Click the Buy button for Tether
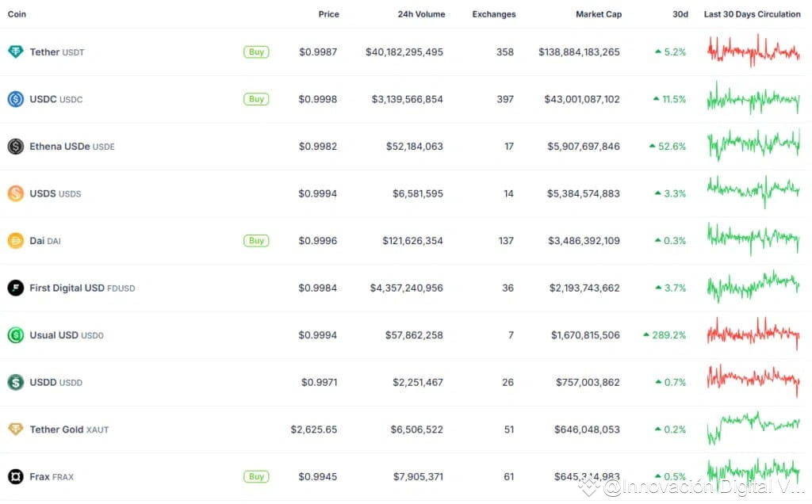The width and height of the screenshot is (812, 504). click(x=256, y=52)
